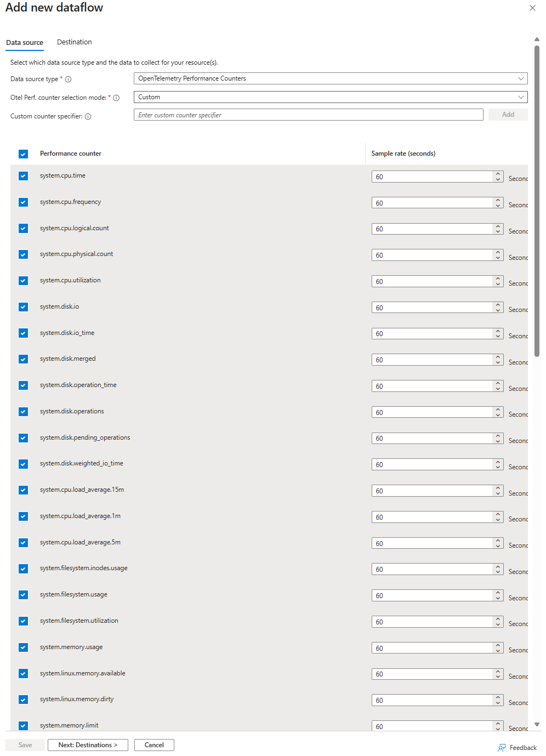This screenshot has height=756, width=546.
Task: Click the Feedback icon
Action: click(x=502, y=748)
